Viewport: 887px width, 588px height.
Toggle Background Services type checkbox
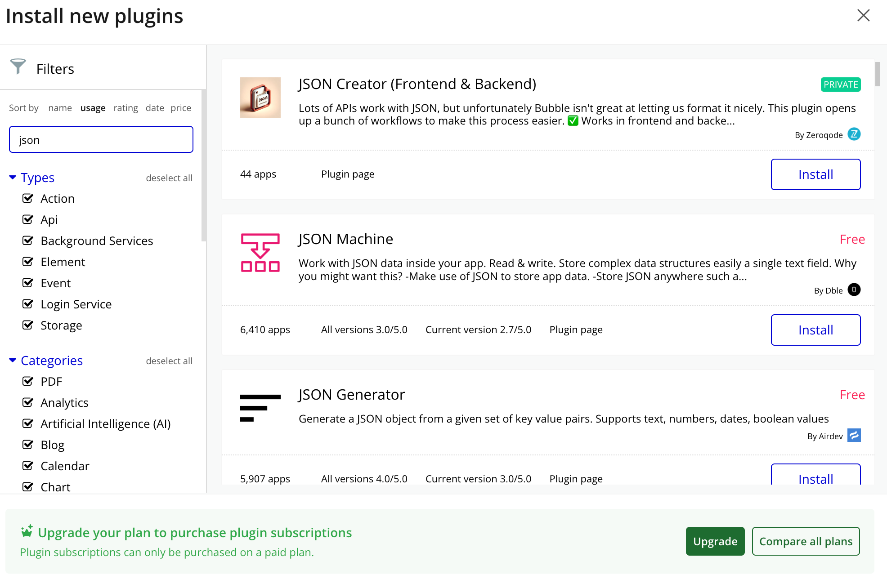pos(28,241)
